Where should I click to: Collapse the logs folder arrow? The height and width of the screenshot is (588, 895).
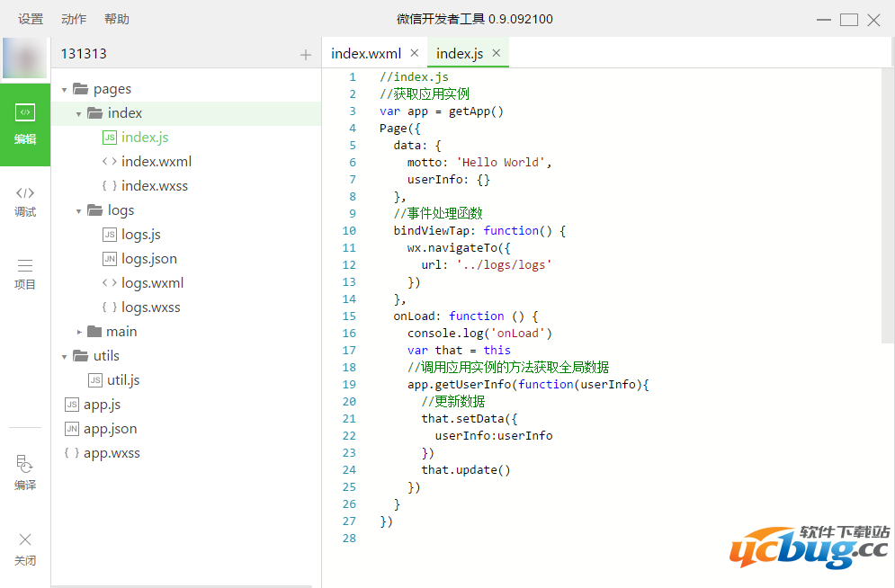pos(79,210)
